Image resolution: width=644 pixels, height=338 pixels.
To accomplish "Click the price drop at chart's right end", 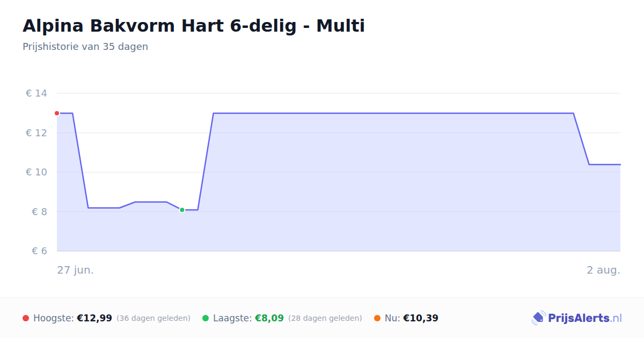I will (581, 138).
